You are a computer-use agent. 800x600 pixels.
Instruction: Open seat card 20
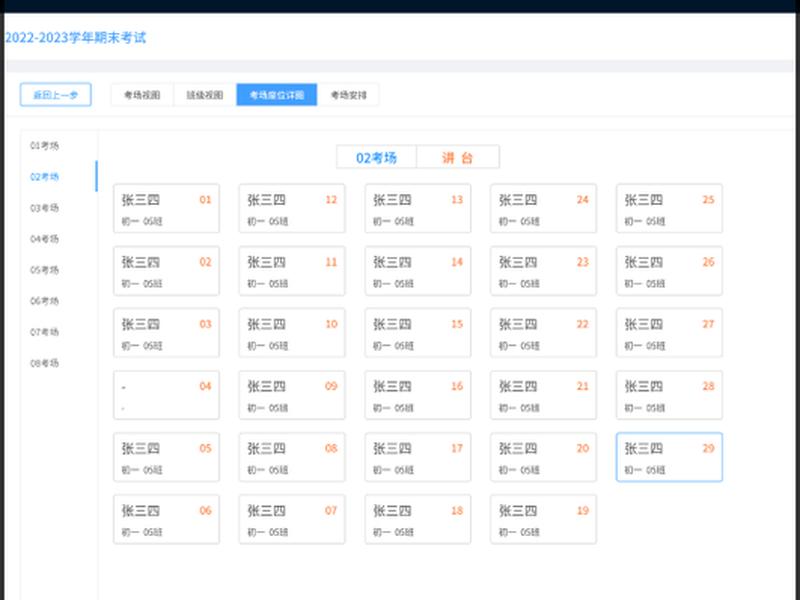click(x=544, y=458)
